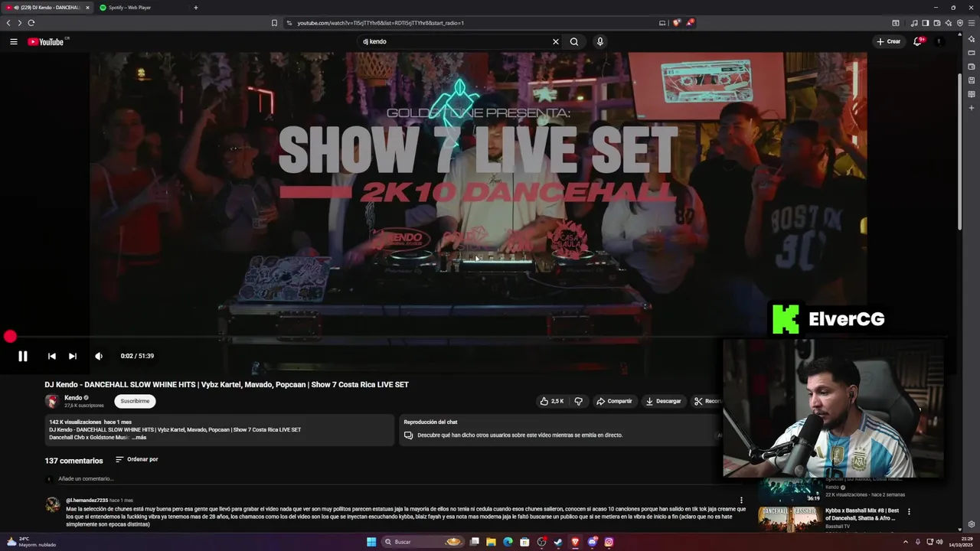Run search with the magnifier icon
This screenshot has width=980, height=551.
pyautogui.click(x=574, y=41)
